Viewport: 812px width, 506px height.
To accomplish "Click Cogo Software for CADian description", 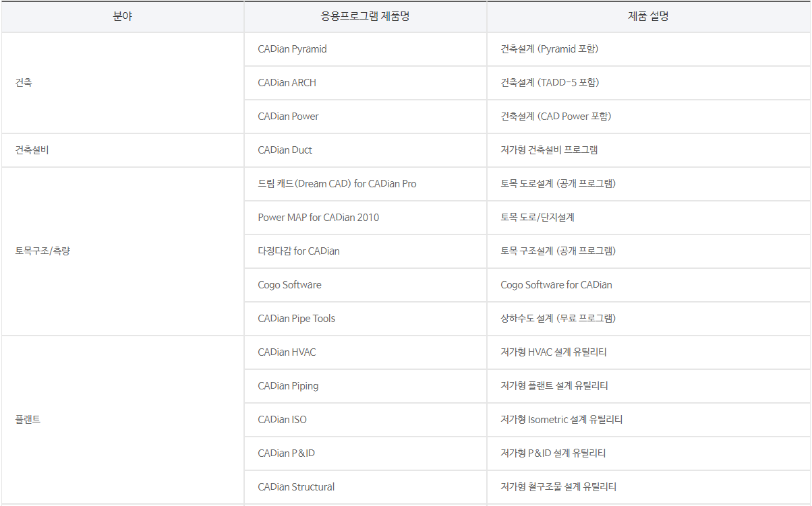I will [x=556, y=285].
